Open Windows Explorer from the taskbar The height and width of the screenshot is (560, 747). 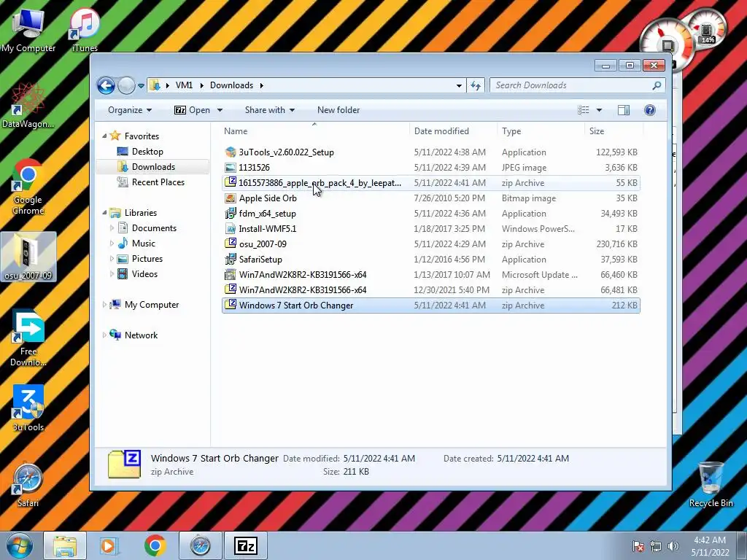[x=65, y=545]
